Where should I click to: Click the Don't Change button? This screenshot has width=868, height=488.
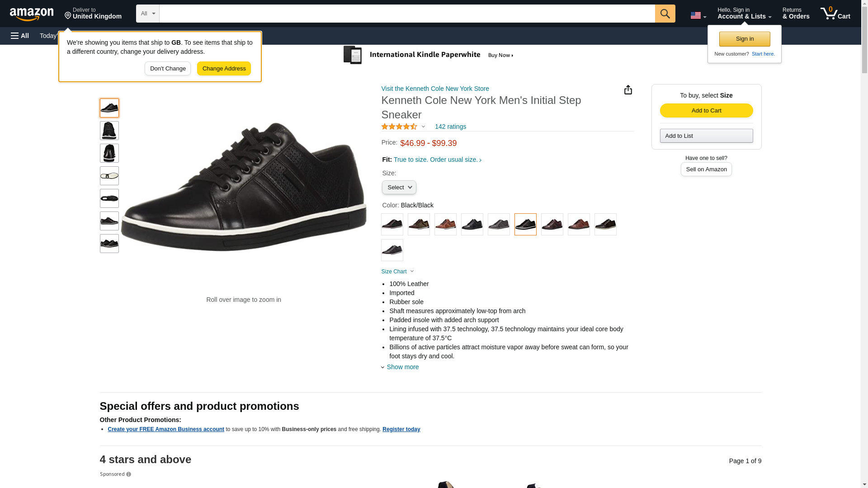coord(168,69)
